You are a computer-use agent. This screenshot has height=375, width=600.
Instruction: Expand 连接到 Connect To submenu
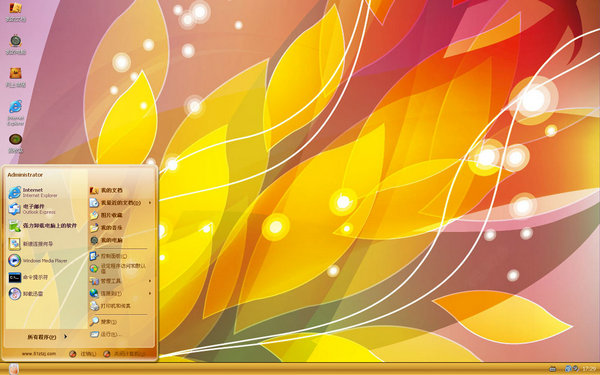pos(121,293)
